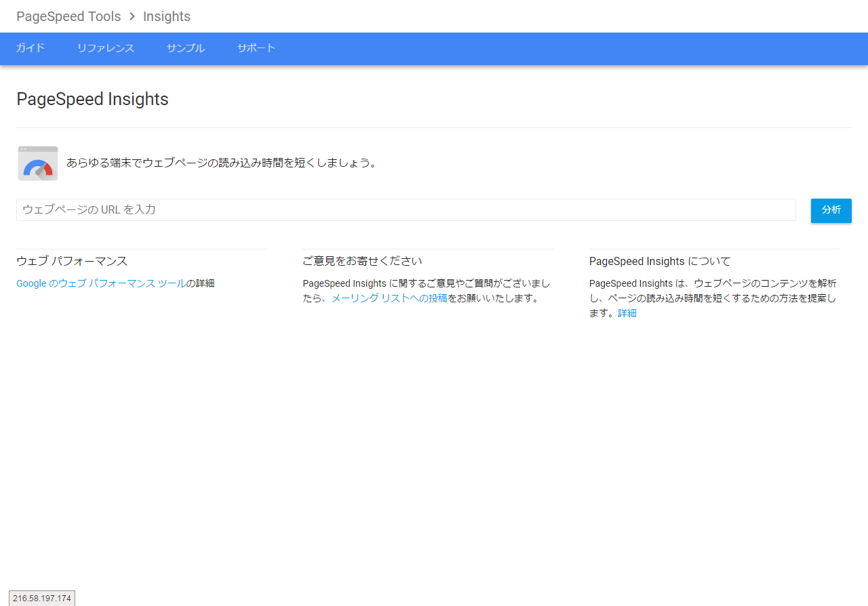
Task: Click the ご意見をお寄せください section heading
Action: click(x=362, y=261)
